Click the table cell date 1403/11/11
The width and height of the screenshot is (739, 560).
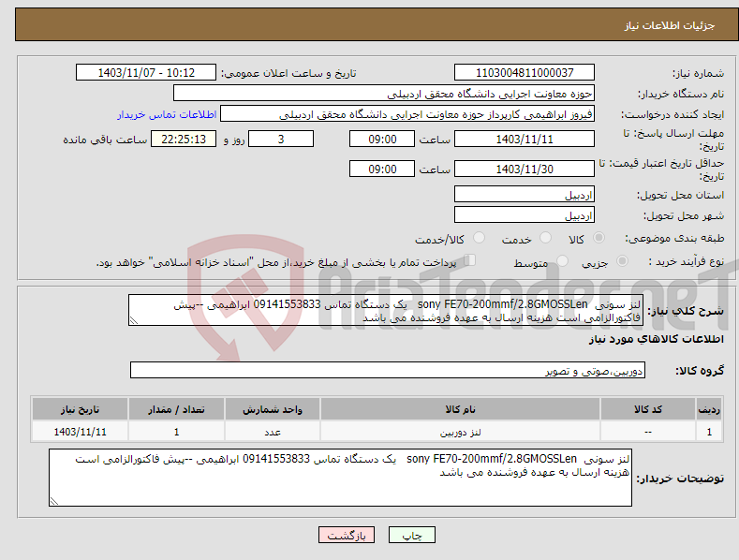pyautogui.click(x=81, y=432)
